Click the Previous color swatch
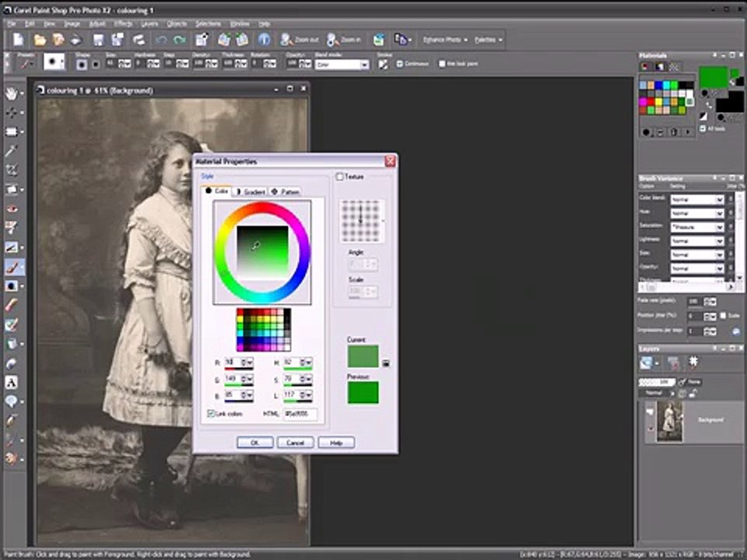Image resolution: width=747 pixels, height=560 pixels. (363, 392)
